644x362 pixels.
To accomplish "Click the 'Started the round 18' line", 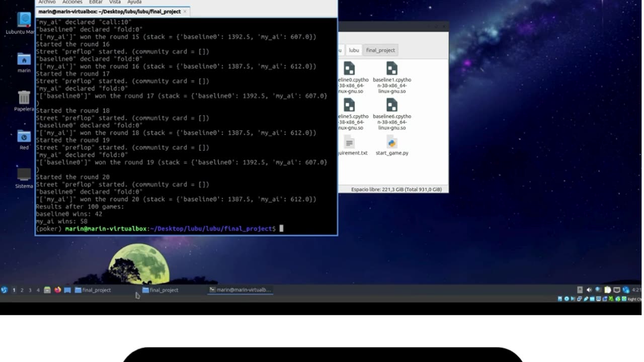I will pos(72,111).
